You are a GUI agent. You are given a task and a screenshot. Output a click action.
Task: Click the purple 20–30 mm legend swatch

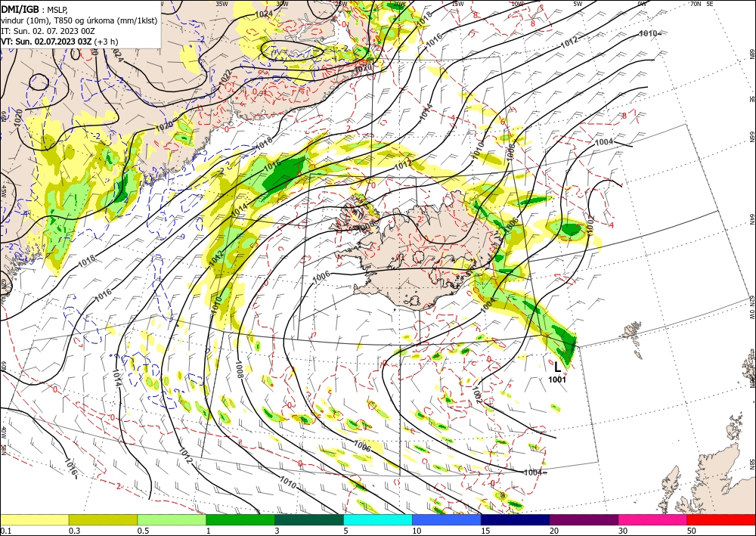[584, 520]
